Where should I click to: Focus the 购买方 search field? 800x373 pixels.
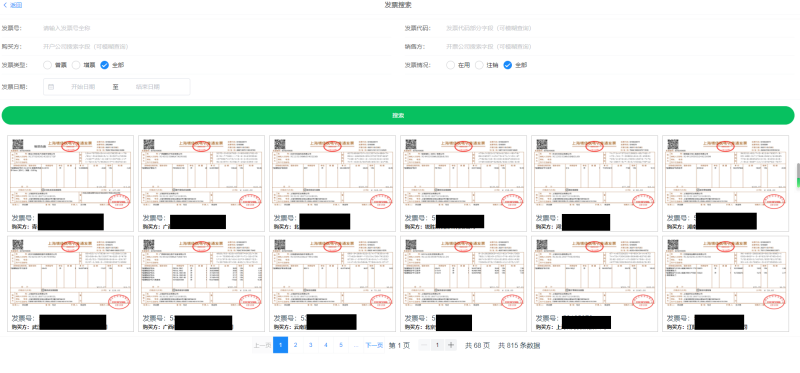click(x=217, y=46)
